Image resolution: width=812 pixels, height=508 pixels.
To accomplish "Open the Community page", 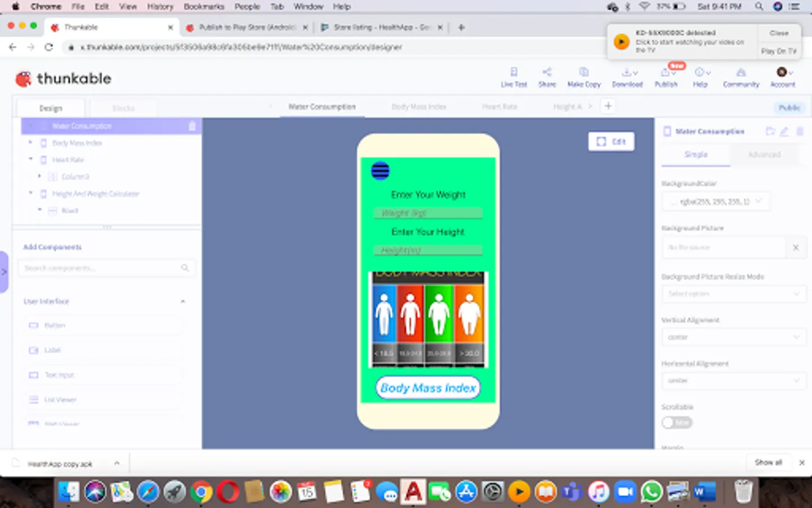I will point(741,77).
